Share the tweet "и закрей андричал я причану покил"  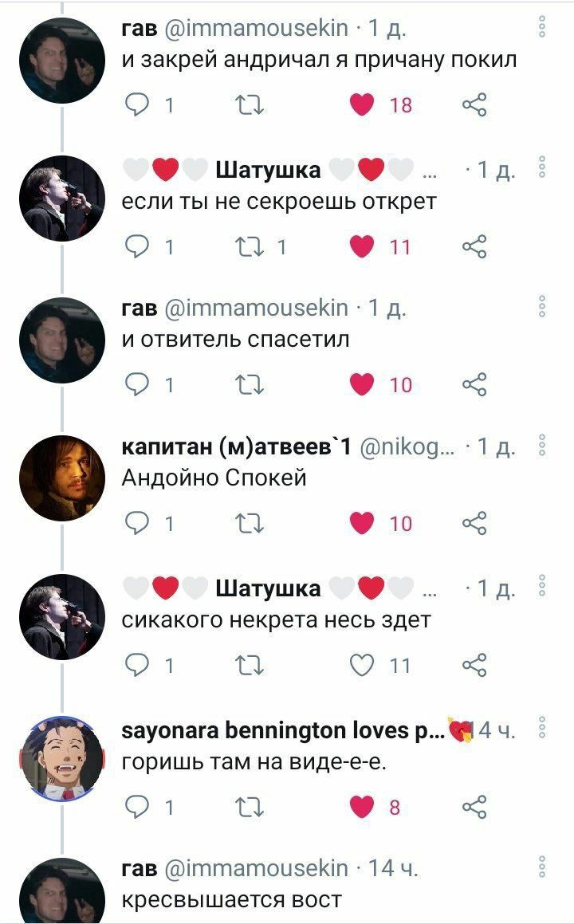[x=474, y=105]
